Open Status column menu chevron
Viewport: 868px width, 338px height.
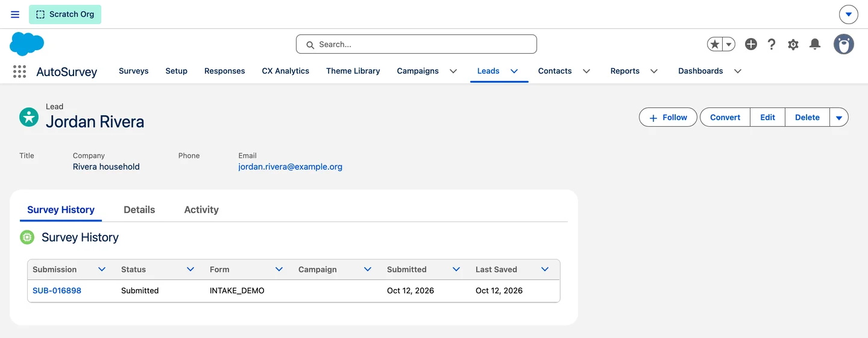pos(190,269)
